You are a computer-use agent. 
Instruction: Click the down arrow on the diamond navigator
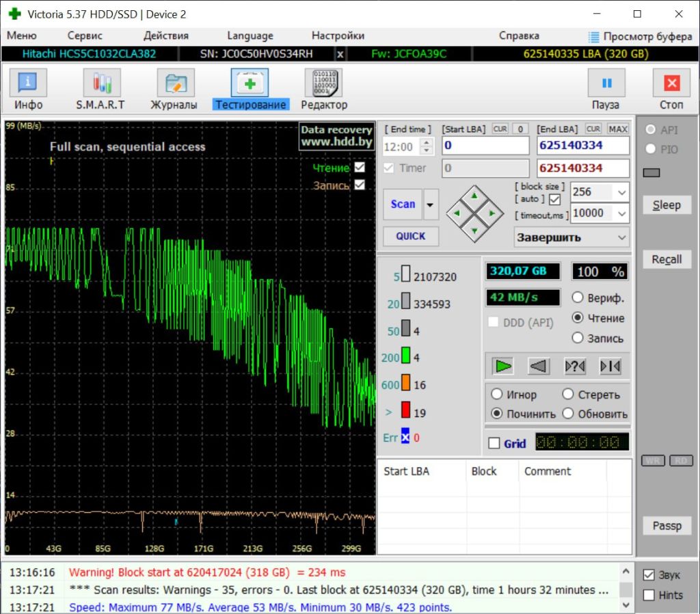[x=474, y=231]
